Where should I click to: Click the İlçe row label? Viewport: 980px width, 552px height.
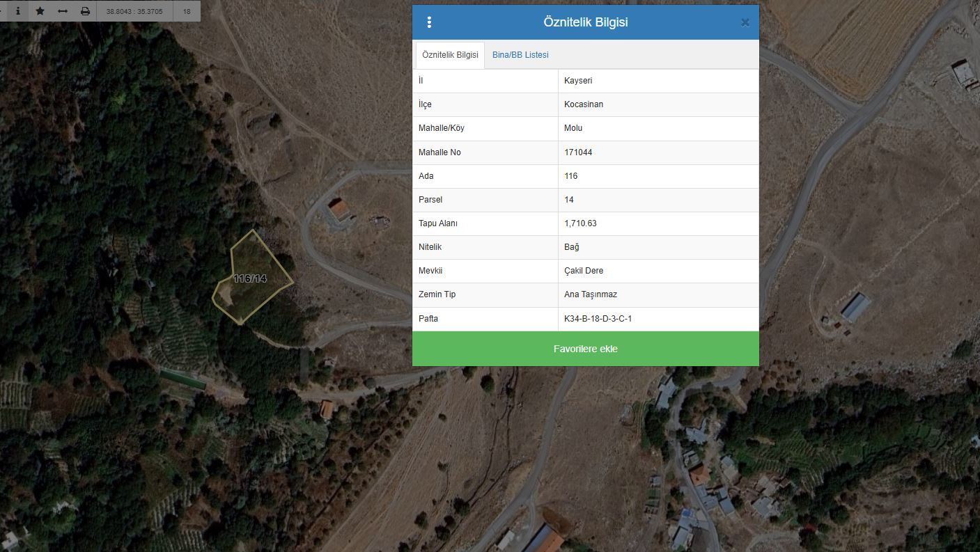click(x=425, y=104)
